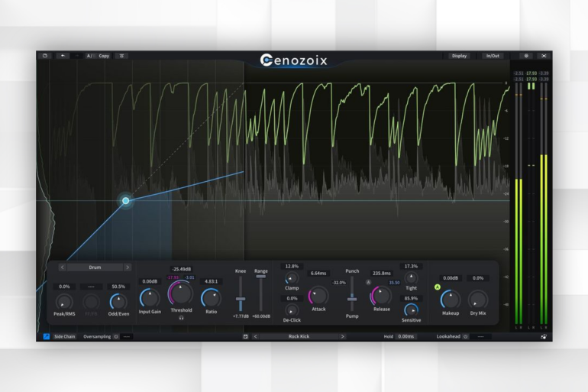The width and height of the screenshot is (588, 392).
Task: Go to the next style after Drum
Action: coord(128,267)
